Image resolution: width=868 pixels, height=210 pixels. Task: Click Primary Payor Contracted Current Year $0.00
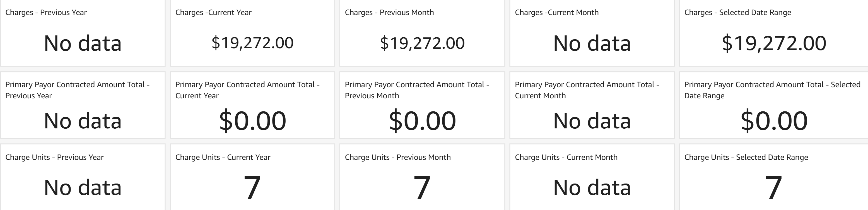252,121
